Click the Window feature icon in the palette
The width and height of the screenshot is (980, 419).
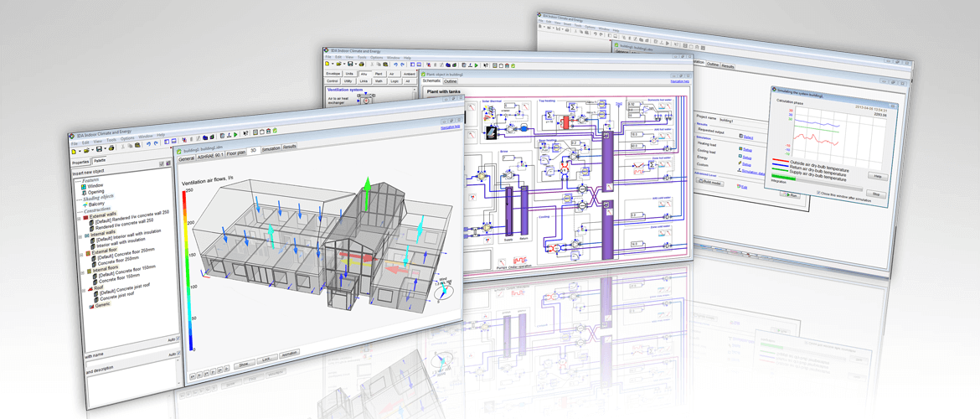[83, 186]
